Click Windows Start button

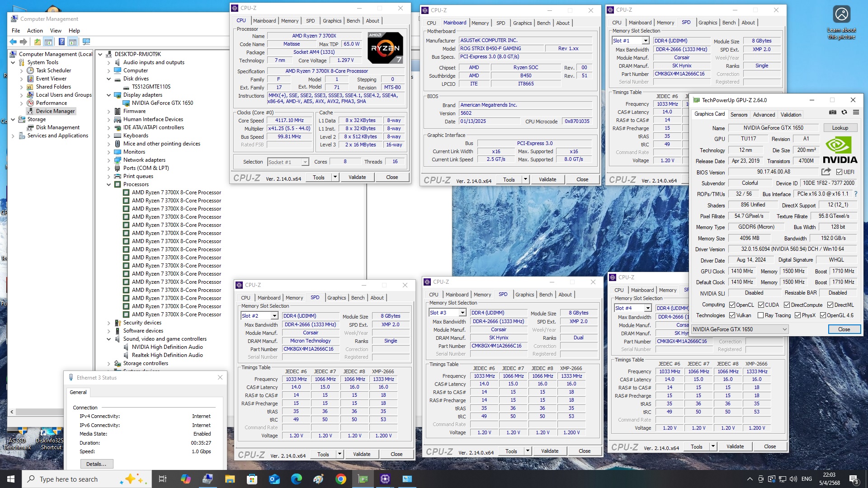(x=11, y=479)
